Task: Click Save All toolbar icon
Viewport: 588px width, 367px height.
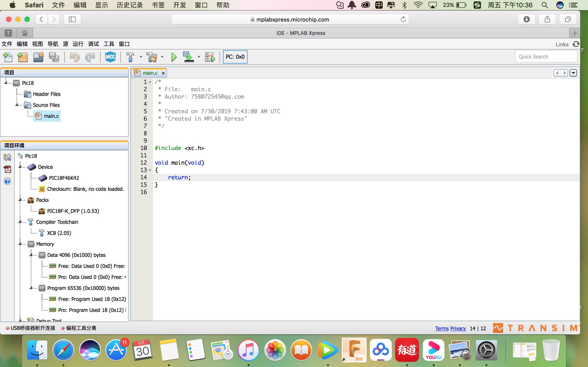Action: [x=54, y=57]
